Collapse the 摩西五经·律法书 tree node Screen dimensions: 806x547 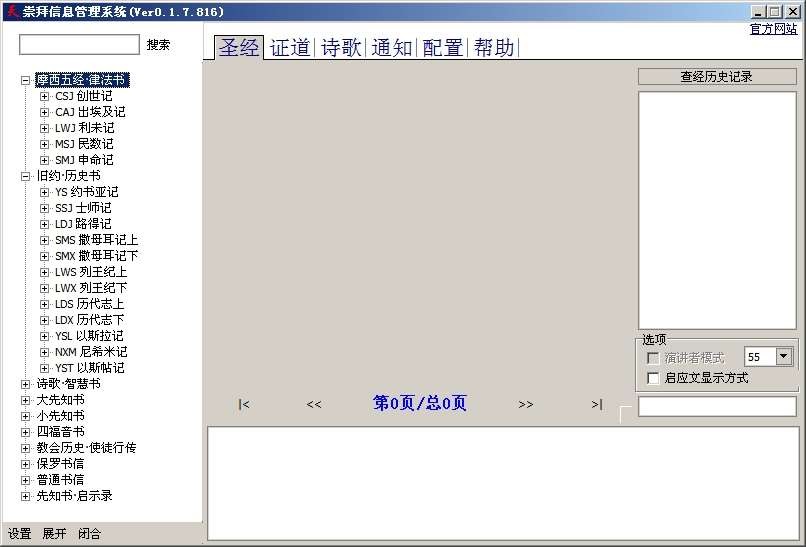pyautogui.click(x=25, y=80)
